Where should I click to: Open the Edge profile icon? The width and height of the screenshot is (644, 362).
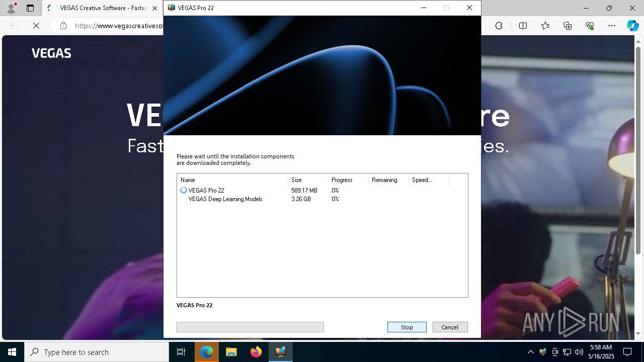11,8
